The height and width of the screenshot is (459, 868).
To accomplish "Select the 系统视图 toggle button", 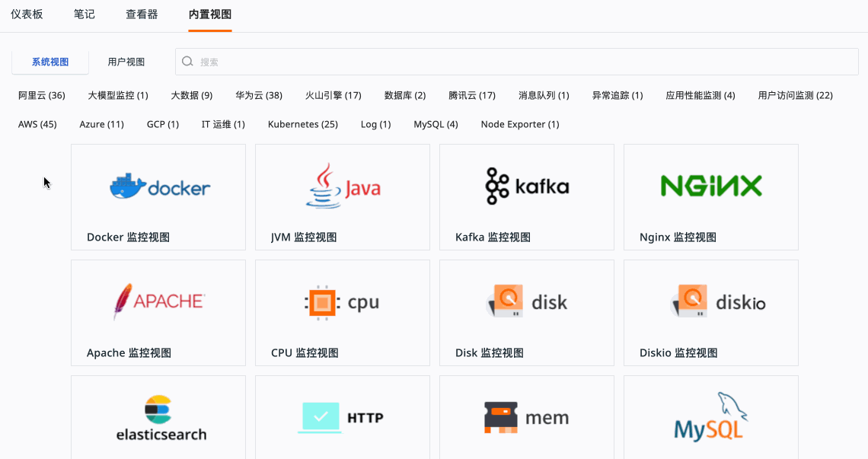I will (50, 62).
